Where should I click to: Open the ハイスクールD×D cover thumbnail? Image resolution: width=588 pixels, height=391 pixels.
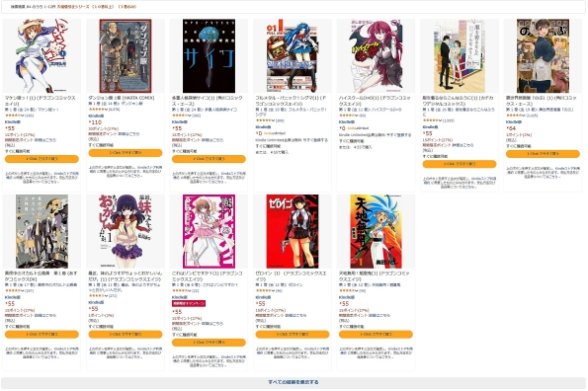click(x=376, y=56)
